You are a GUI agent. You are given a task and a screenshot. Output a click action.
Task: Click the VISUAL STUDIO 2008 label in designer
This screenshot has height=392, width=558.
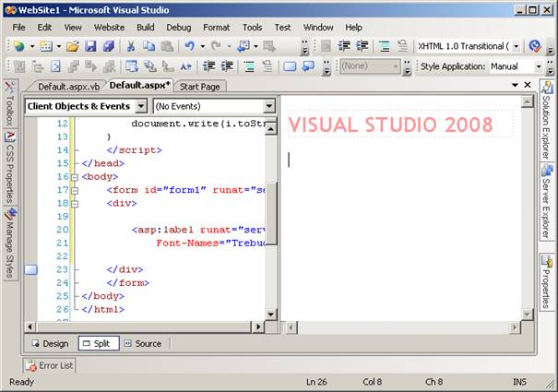click(x=390, y=125)
